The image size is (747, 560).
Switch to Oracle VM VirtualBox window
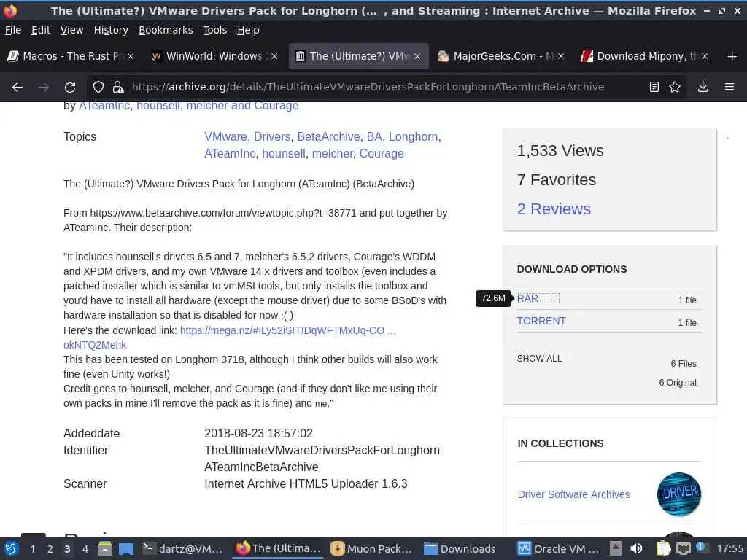[x=558, y=548]
